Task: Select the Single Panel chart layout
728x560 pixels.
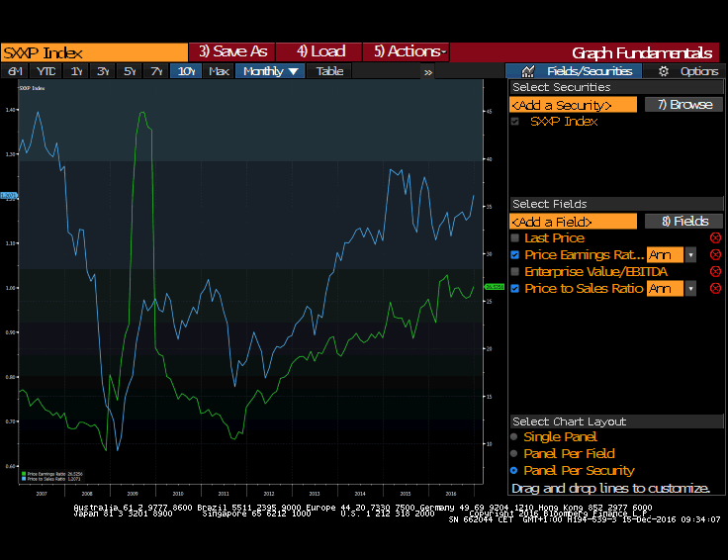Action: point(514,437)
